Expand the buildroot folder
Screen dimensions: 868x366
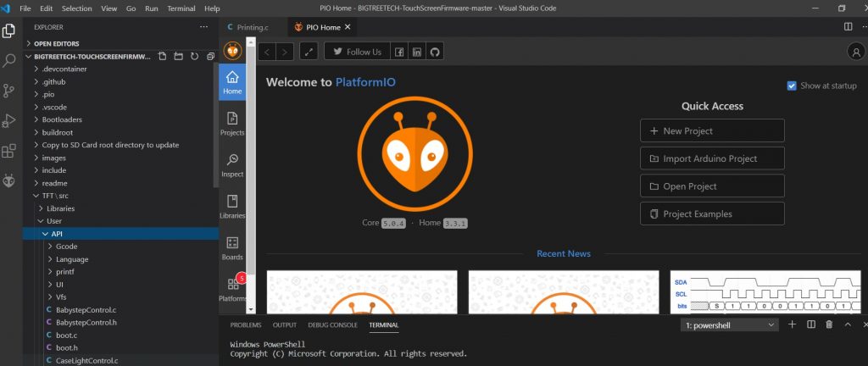119,132
